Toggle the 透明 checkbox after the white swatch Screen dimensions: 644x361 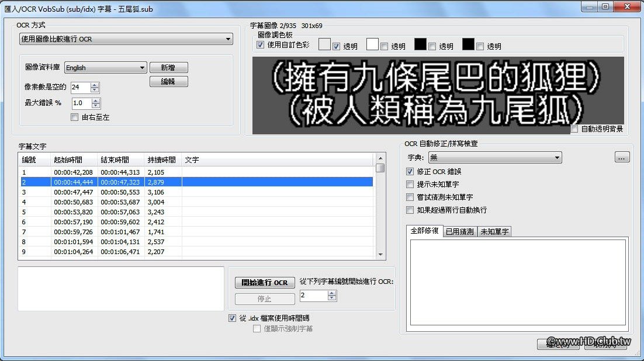click(x=384, y=46)
